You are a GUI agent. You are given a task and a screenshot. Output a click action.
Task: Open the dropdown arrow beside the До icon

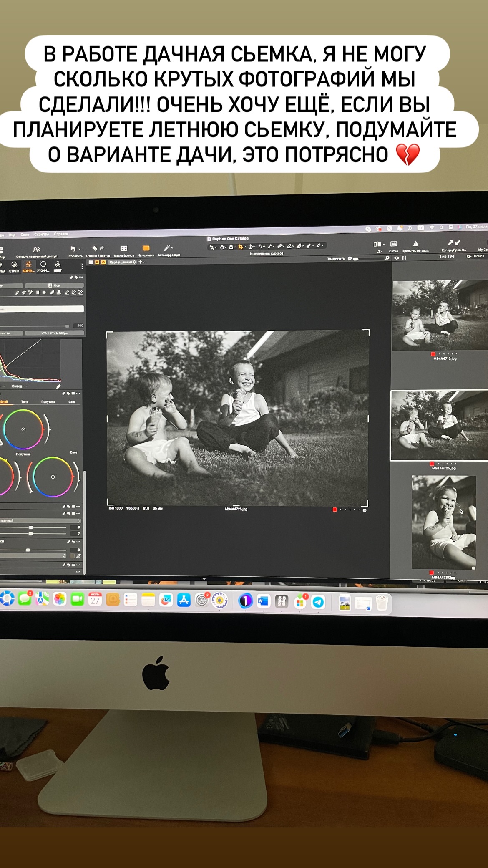384,244
